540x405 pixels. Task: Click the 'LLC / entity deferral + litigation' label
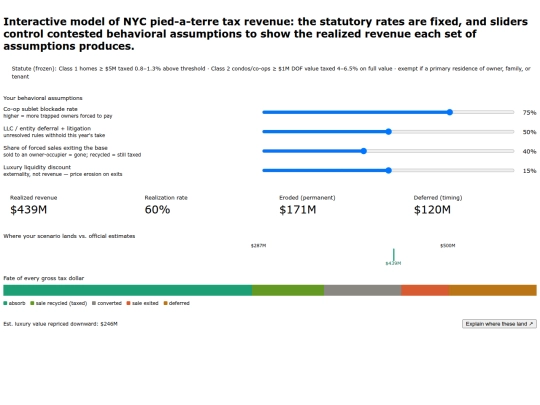click(x=47, y=128)
